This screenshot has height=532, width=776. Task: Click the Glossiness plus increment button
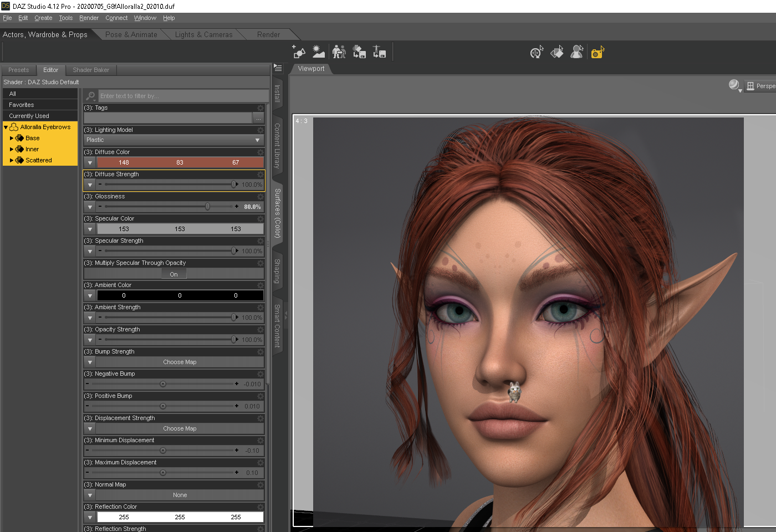[237, 207]
